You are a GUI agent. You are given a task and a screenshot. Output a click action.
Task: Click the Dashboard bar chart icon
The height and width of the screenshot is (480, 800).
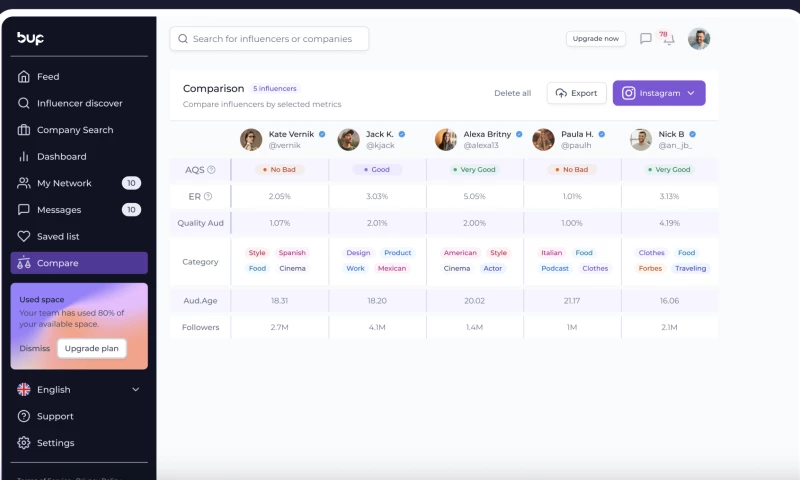[x=23, y=157]
